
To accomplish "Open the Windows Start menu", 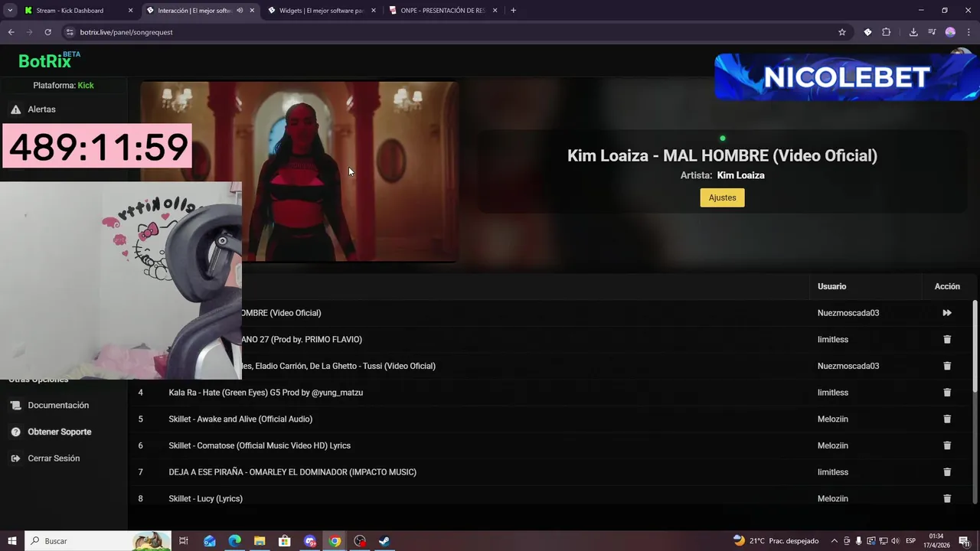I will [12, 541].
